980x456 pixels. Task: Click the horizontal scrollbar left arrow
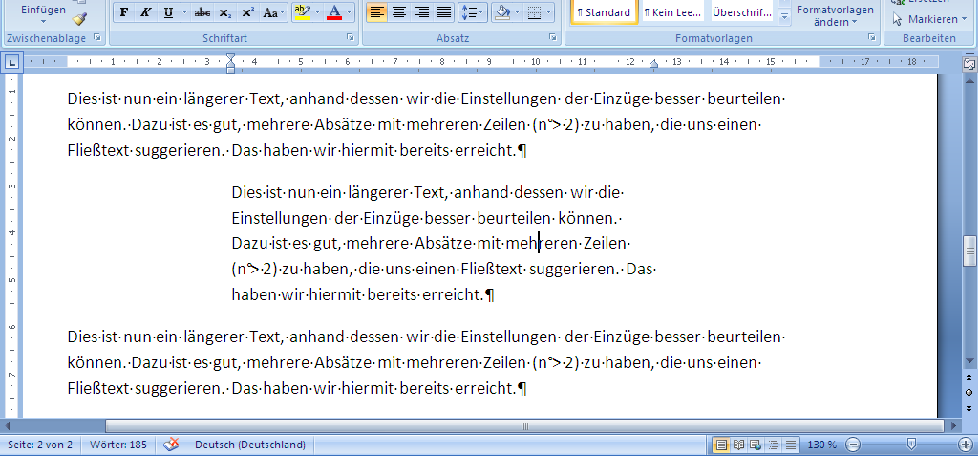tap(7, 426)
